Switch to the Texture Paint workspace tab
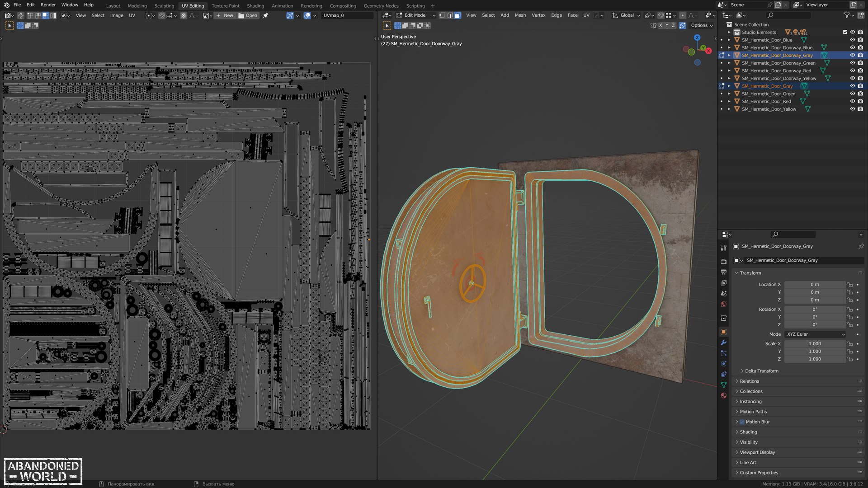The height and width of the screenshot is (488, 868). click(x=225, y=6)
